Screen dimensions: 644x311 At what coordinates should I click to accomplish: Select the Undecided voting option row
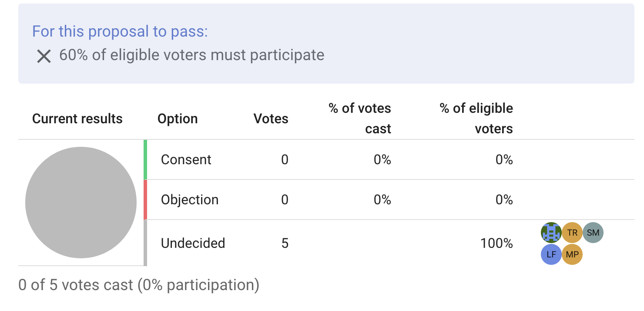click(x=194, y=243)
